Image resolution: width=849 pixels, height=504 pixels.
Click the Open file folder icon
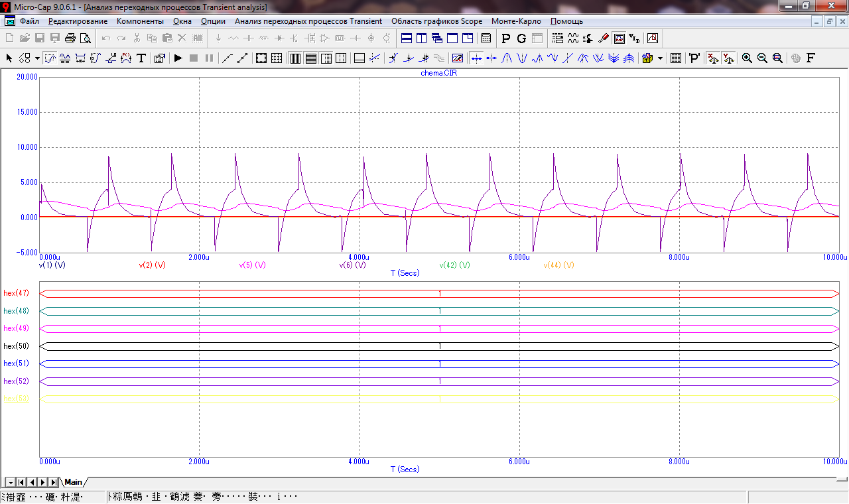(25, 38)
